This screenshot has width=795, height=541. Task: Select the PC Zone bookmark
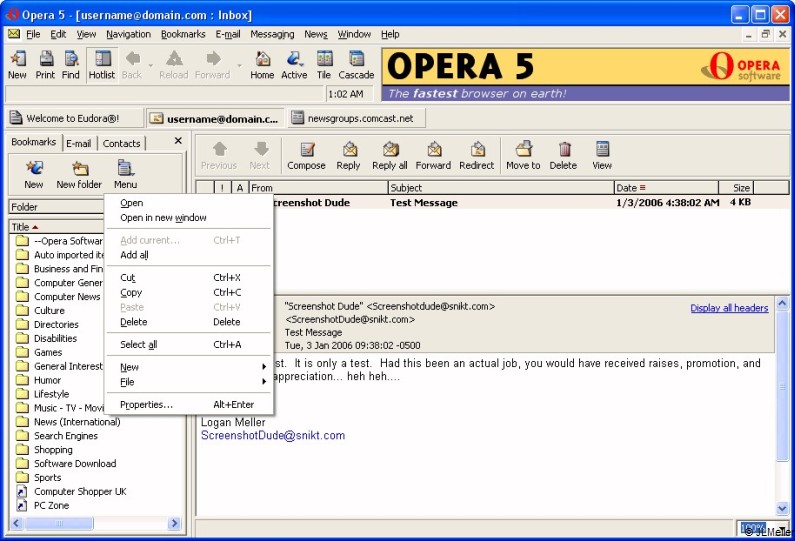pos(43,506)
